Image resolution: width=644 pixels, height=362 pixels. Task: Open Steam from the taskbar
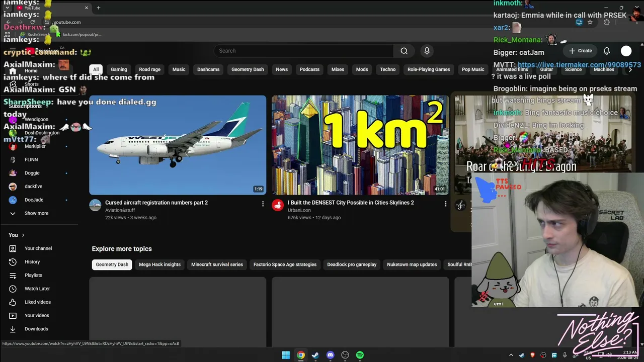tap(315, 355)
